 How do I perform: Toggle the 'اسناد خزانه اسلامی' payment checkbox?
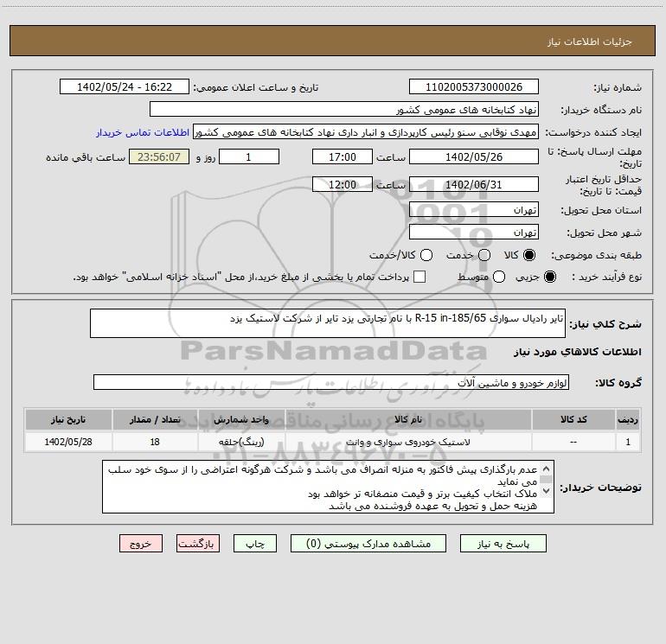pyautogui.click(x=419, y=277)
